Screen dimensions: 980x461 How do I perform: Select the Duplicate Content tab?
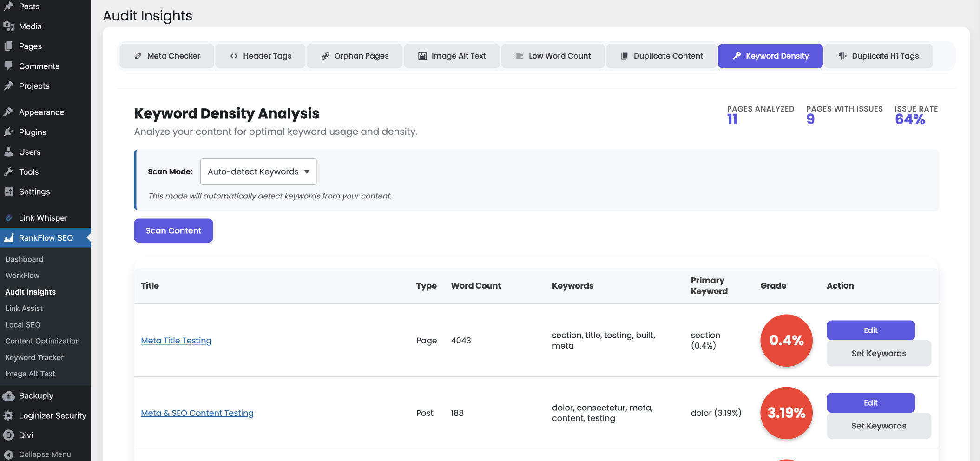pyautogui.click(x=662, y=56)
